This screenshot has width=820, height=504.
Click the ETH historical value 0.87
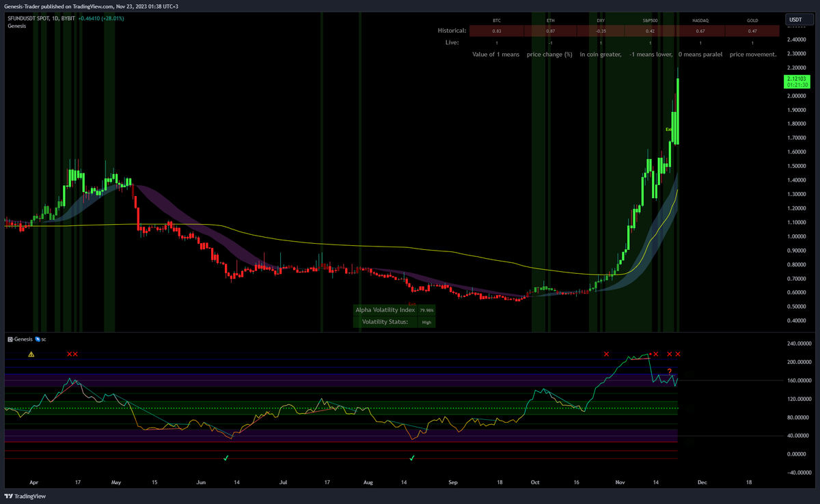(x=550, y=31)
